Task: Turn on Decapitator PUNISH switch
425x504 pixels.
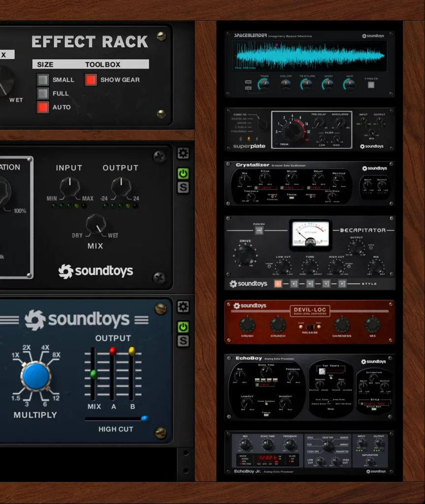Action: pos(259,230)
